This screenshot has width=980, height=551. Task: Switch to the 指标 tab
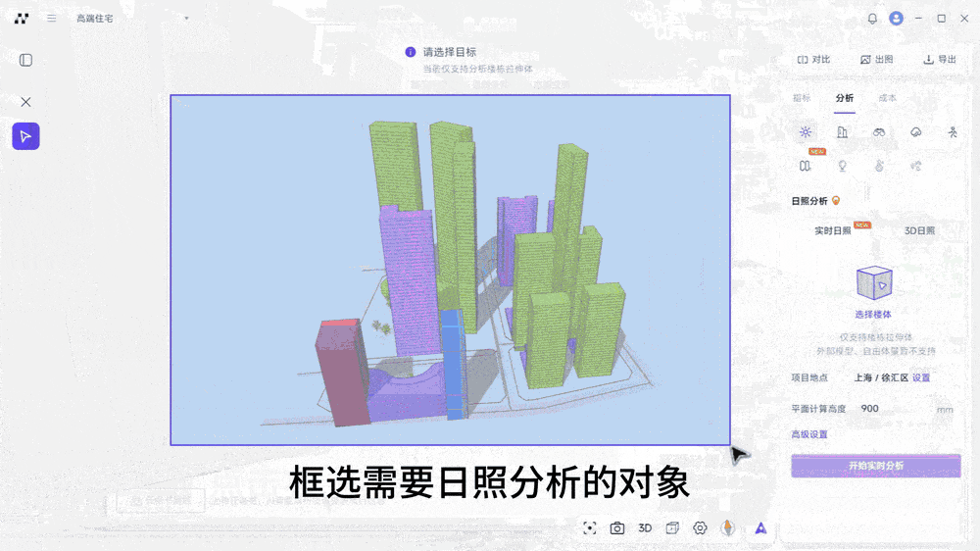click(x=802, y=98)
